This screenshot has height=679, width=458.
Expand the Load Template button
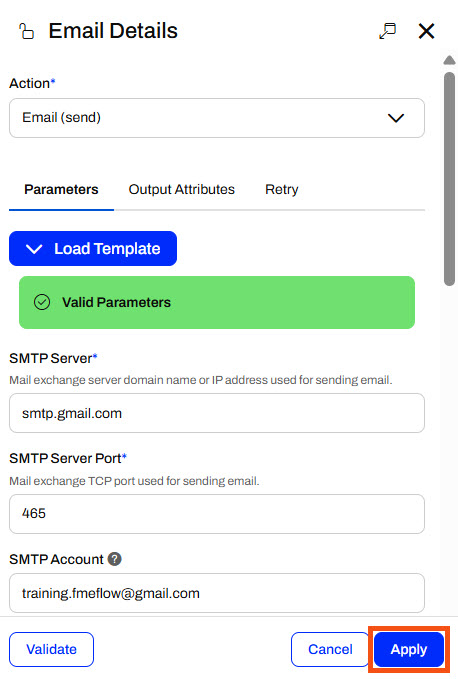click(x=93, y=249)
